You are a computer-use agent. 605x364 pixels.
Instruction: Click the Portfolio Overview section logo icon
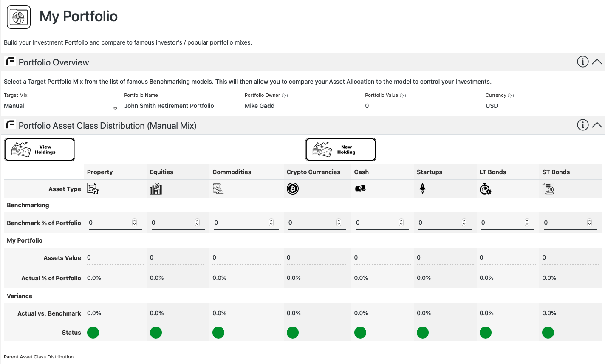10,61
